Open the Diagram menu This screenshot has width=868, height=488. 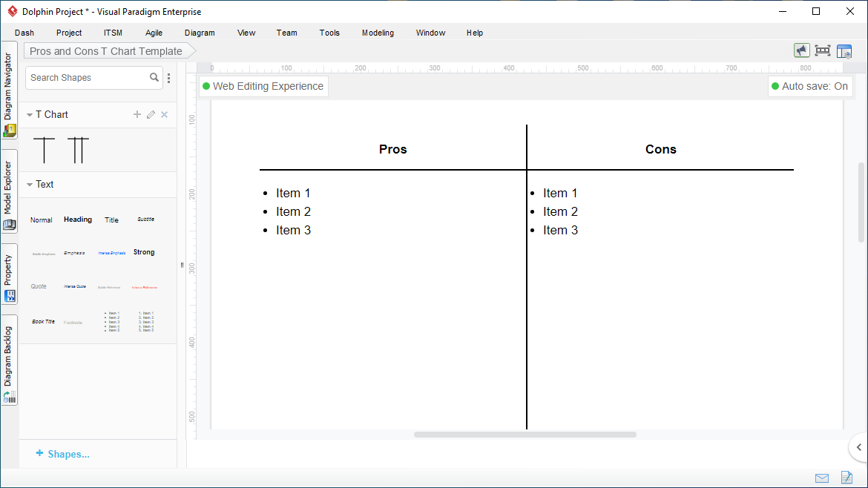point(200,33)
